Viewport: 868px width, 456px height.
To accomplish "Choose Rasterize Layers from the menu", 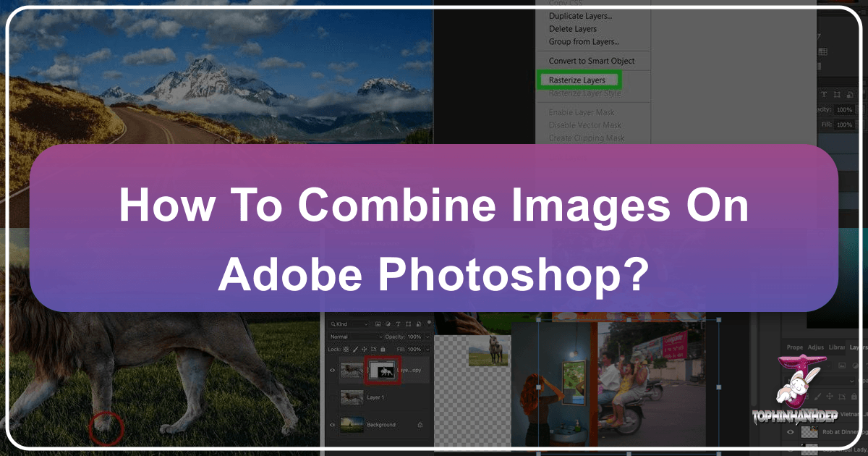I will [x=576, y=80].
